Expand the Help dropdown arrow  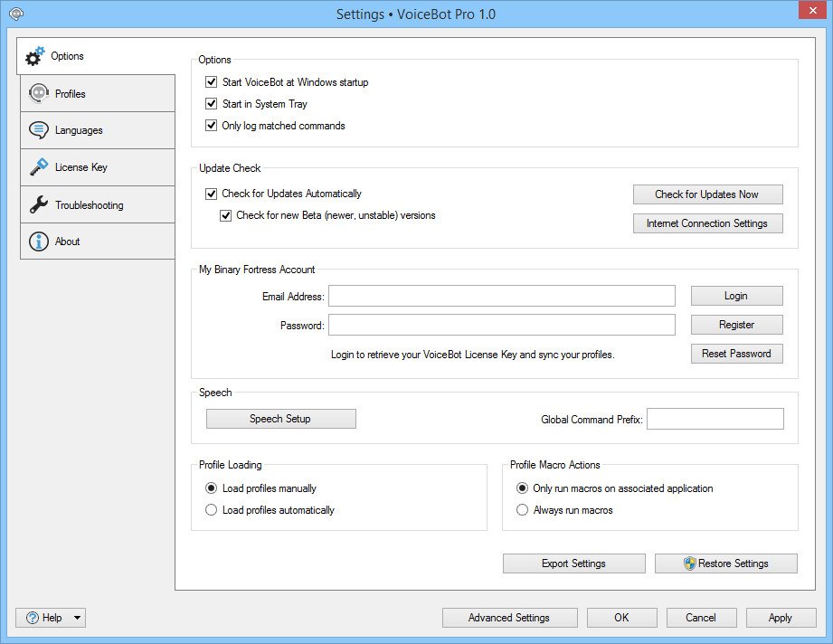coord(76,618)
